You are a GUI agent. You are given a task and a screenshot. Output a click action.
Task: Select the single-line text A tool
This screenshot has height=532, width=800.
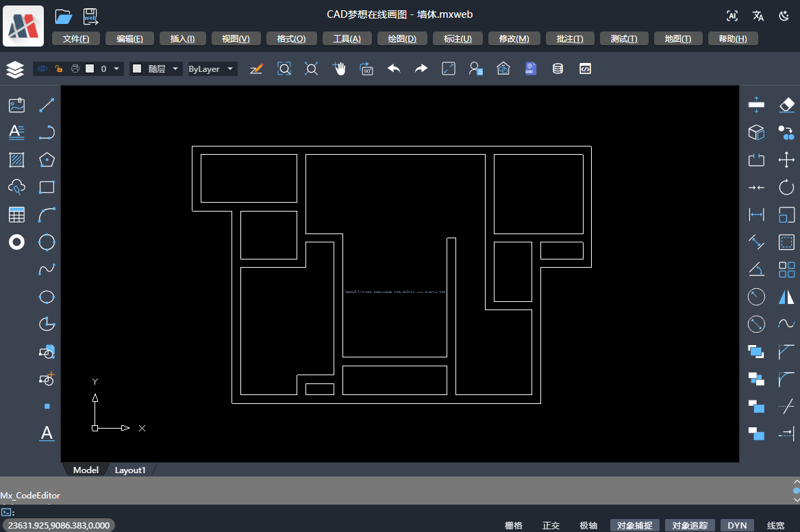click(x=47, y=433)
